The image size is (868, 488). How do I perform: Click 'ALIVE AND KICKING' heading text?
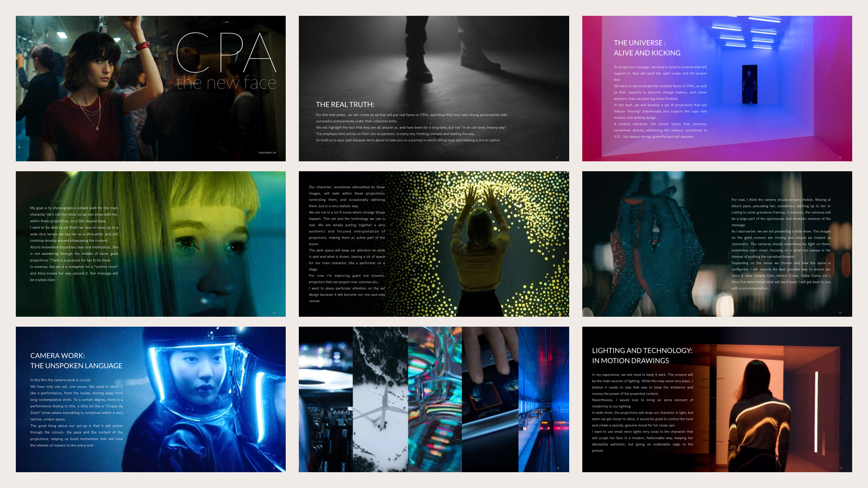coord(647,53)
